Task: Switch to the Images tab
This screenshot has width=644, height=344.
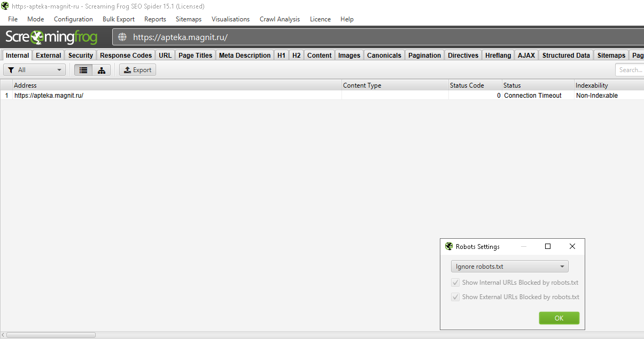Action: pos(350,56)
